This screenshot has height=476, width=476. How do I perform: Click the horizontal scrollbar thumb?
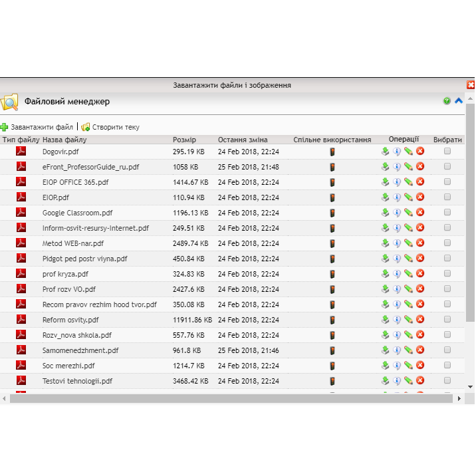coord(231,398)
